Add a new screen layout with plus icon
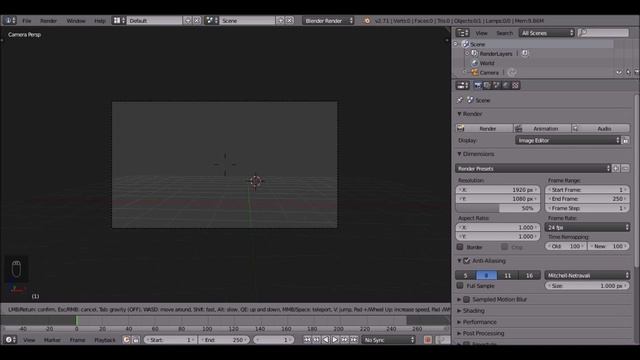Viewport: 640px width, 360px height. point(188,20)
